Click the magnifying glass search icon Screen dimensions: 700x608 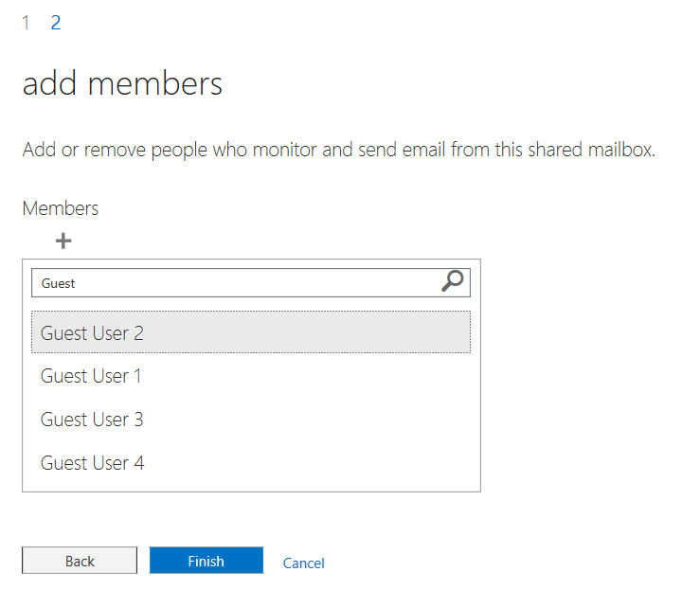coord(452,281)
